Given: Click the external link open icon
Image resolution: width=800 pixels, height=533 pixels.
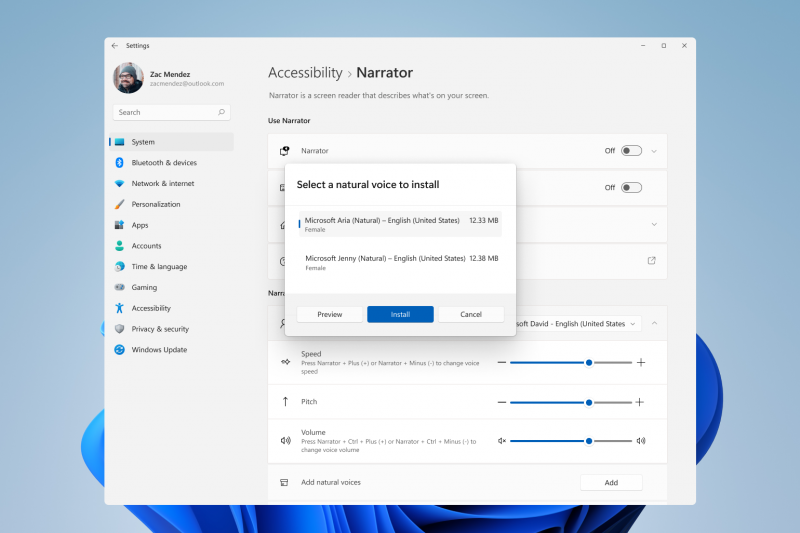Looking at the screenshot, I should [652, 261].
